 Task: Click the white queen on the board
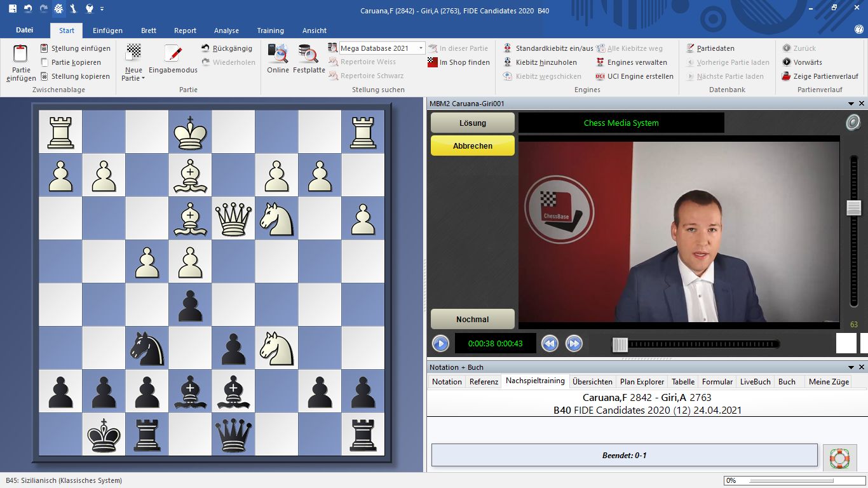[233, 218]
